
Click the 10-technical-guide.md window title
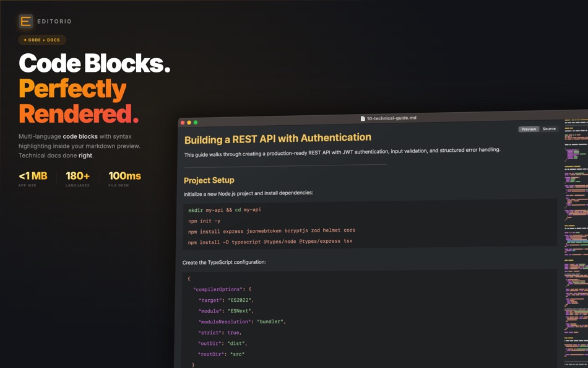pyautogui.click(x=392, y=118)
